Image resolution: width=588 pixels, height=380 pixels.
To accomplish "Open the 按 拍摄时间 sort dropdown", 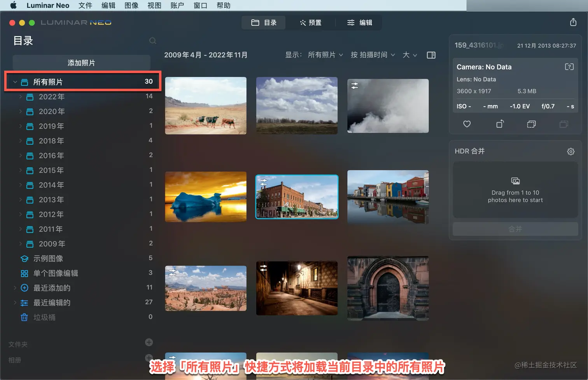I will click(x=373, y=55).
